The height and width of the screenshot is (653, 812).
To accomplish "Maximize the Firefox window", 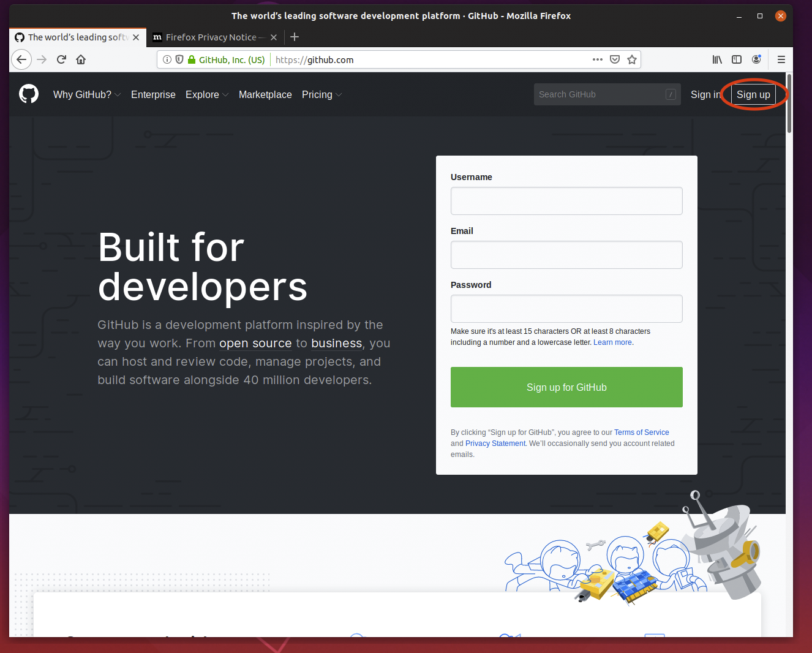I will pos(760,16).
